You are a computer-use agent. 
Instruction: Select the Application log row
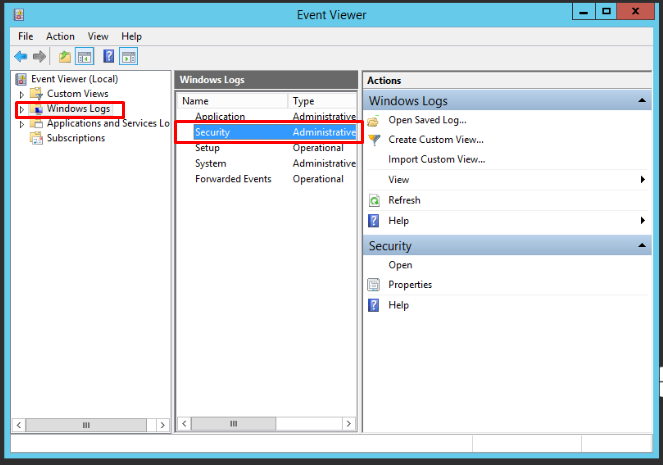[x=267, y=117]
